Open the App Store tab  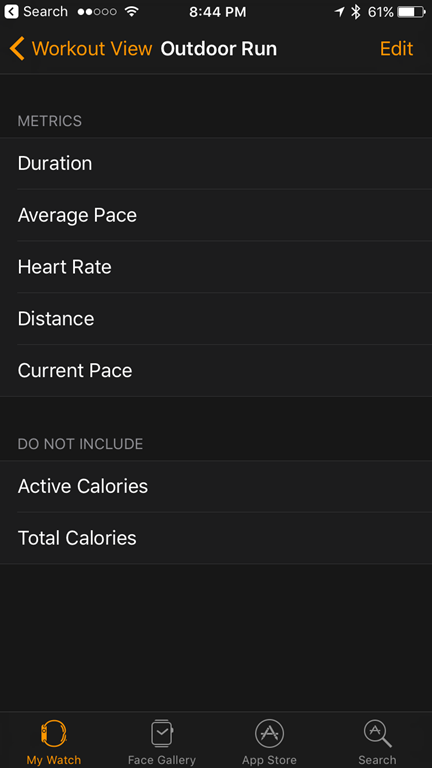(x=269, y=742)
